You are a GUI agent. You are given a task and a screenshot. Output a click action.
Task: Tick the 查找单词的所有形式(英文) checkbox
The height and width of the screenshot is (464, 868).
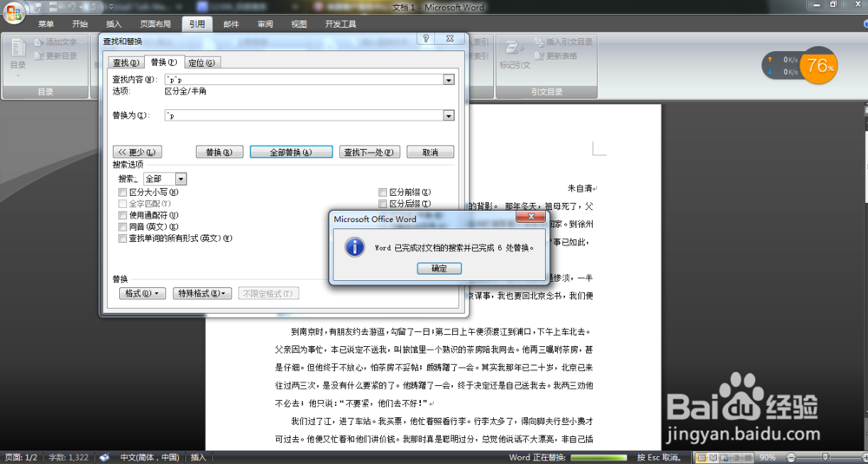122,239
